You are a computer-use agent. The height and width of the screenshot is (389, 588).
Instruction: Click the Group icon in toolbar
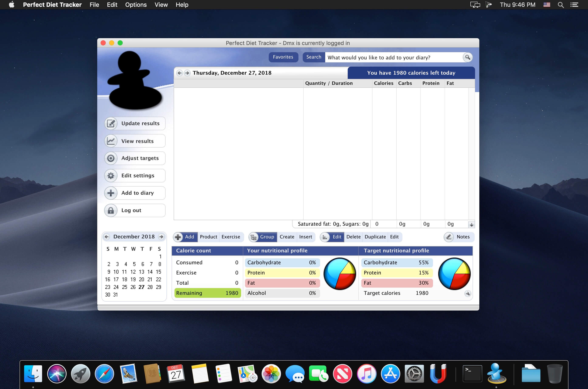click(x=253, y=237)
